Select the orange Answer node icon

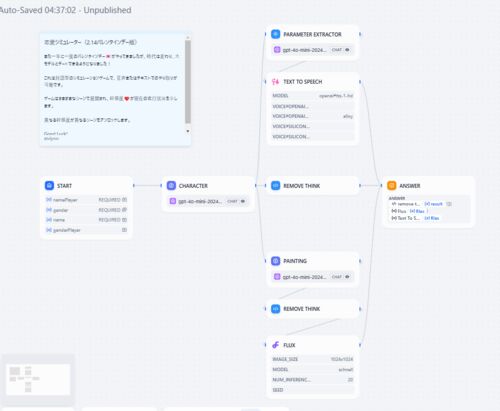(x=392, y=186)
